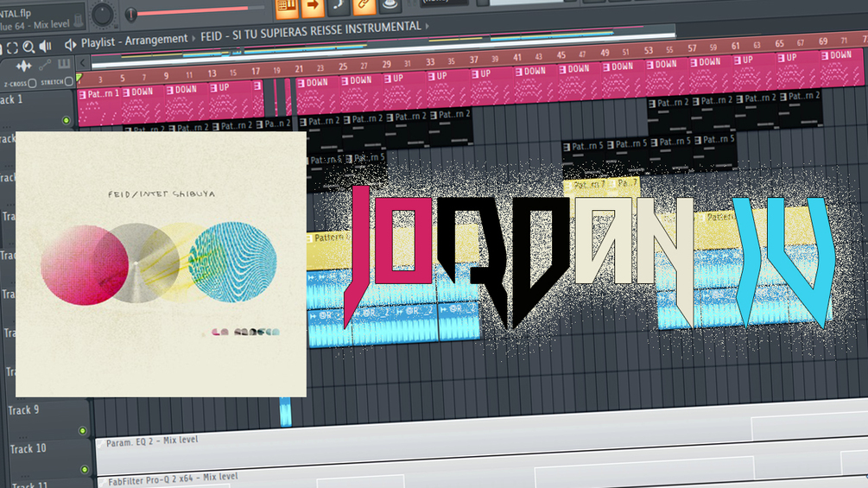
Task: Click the playlist scroll-left arrow button
Action: [83, 62]
